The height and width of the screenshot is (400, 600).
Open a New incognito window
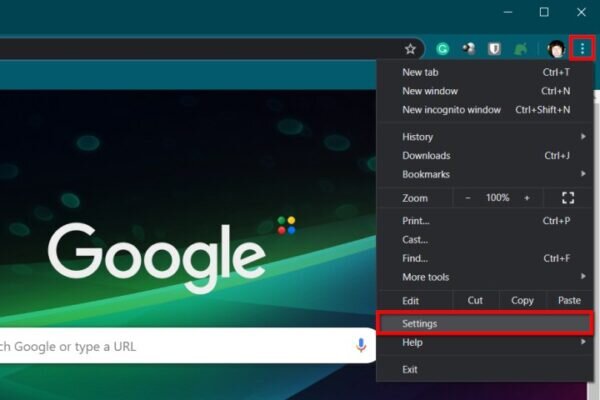point(485,110)
